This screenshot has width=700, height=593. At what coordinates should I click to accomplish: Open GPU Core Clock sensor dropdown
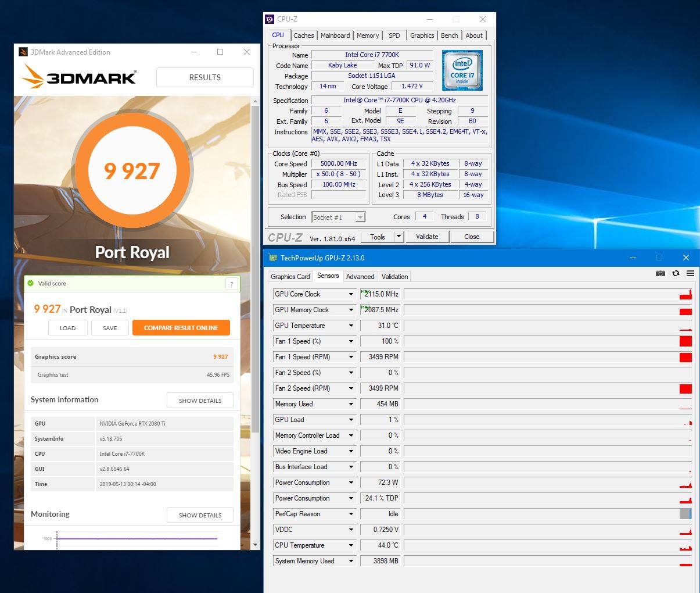click(x=351, y=294)
